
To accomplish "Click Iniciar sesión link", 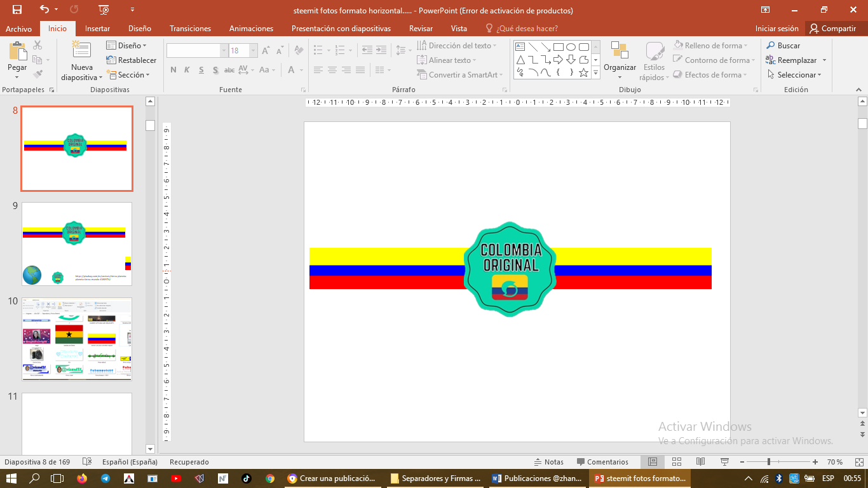I will tap(776, 29).
